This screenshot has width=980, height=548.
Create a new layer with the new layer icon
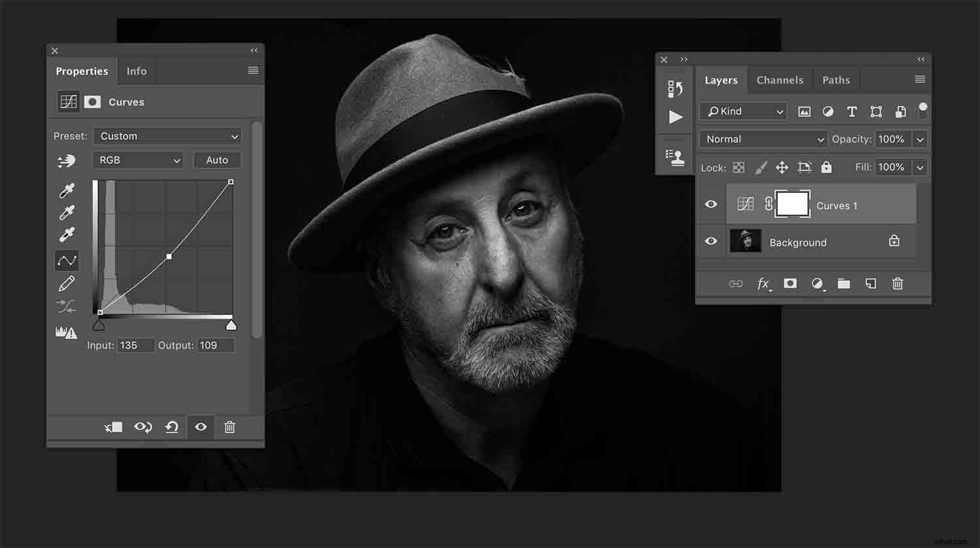[870, 283]
